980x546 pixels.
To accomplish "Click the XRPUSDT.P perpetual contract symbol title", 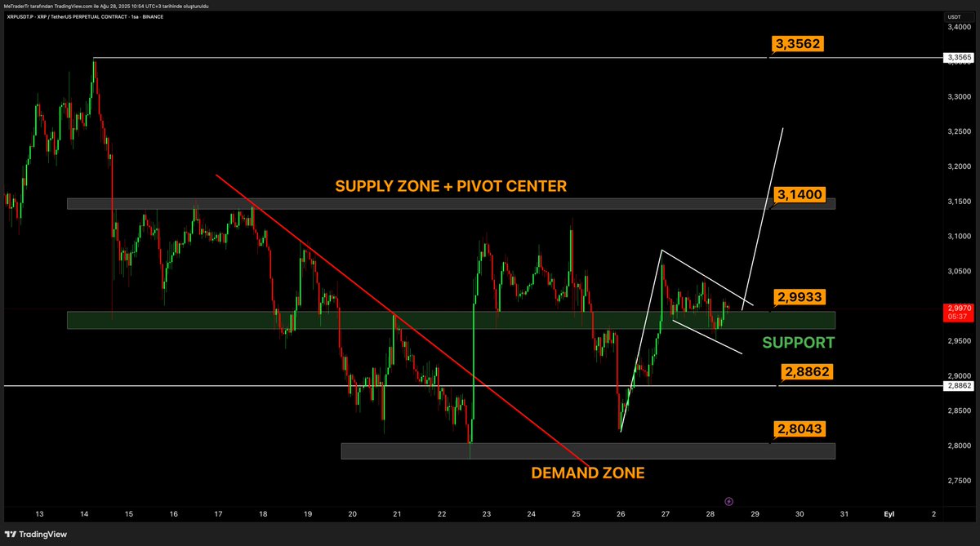I will coord(84,16).
